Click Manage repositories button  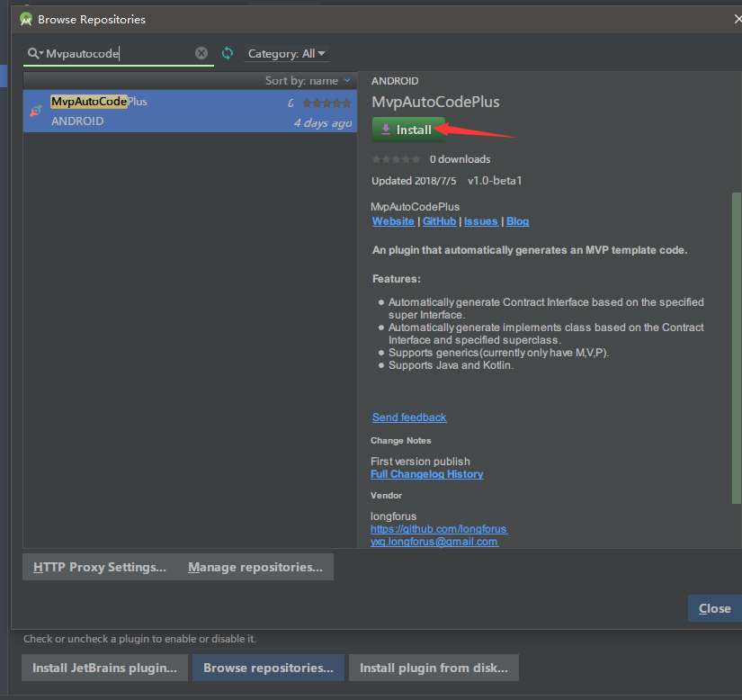point(255,567)
